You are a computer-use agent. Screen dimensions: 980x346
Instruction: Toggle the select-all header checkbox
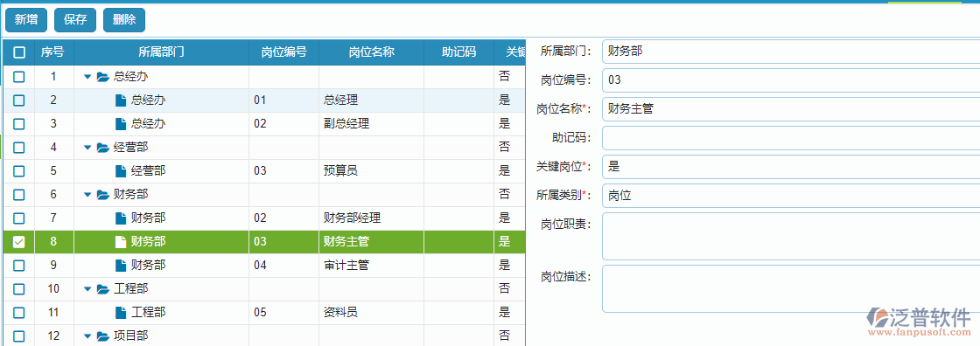(19, 52)
